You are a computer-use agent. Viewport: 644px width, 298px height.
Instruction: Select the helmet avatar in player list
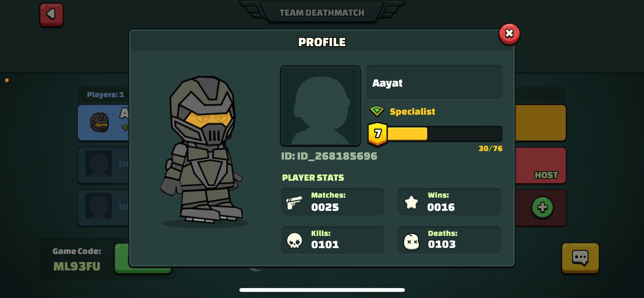click(x=99, y=123)
